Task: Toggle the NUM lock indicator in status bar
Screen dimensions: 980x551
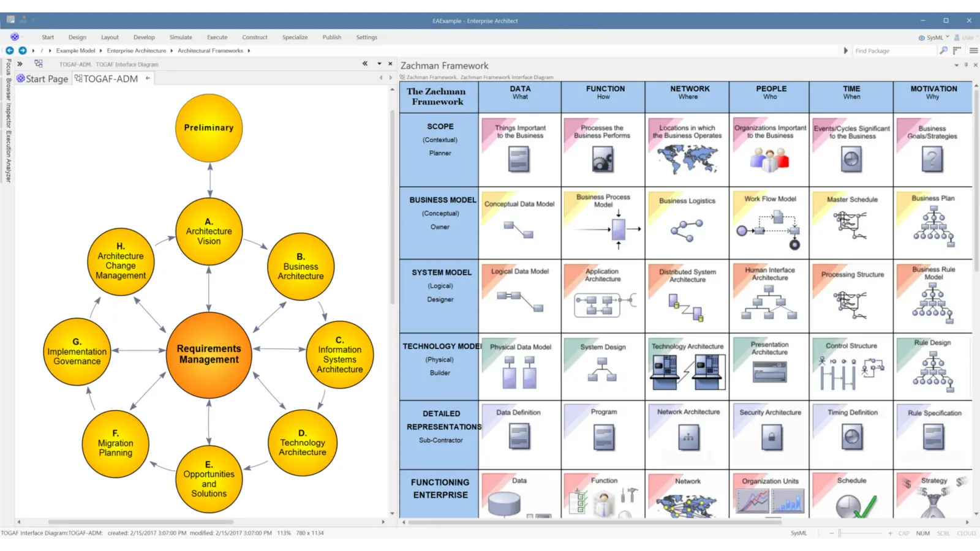Action: point(923,533)
